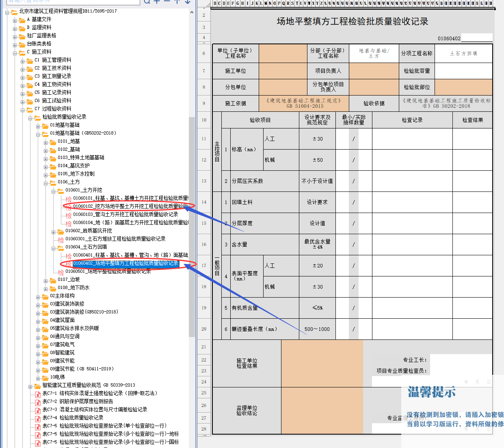Click the 检 icon of 01060103 管沟土方开挖
Image resolution: width=504 pixels, height=448 pixels.
[69, 215]
